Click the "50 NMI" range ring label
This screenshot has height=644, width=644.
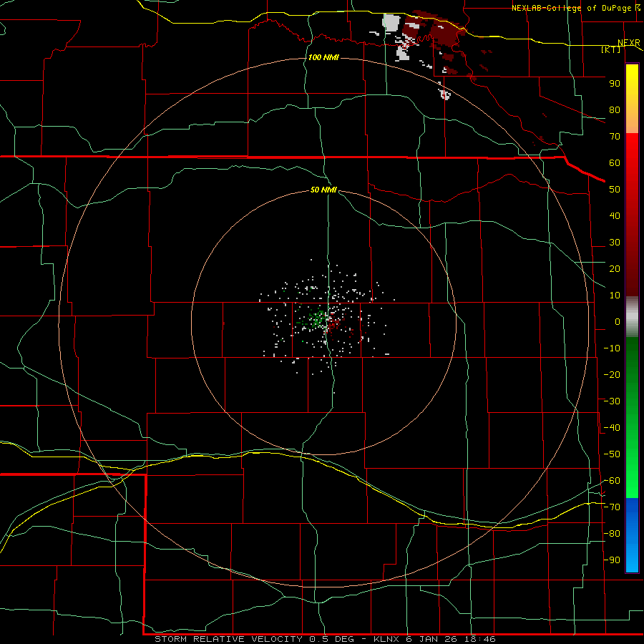point(323,190)
